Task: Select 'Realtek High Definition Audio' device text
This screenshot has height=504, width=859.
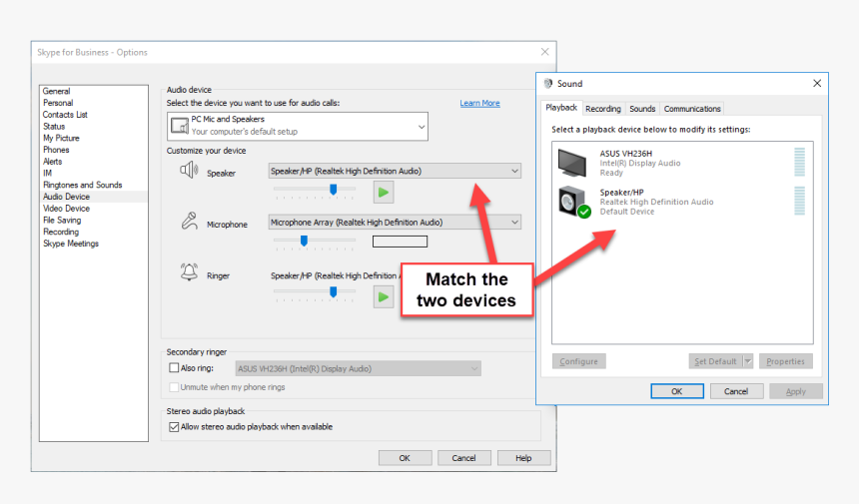Action: pyautogui.click(x=656, y=202)
